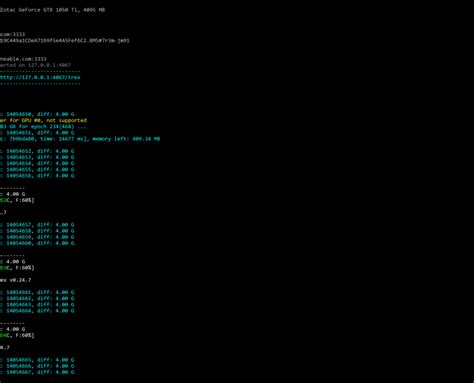Click the Zotac GeForce GTX 1050 Ti line

pos(52,10)
